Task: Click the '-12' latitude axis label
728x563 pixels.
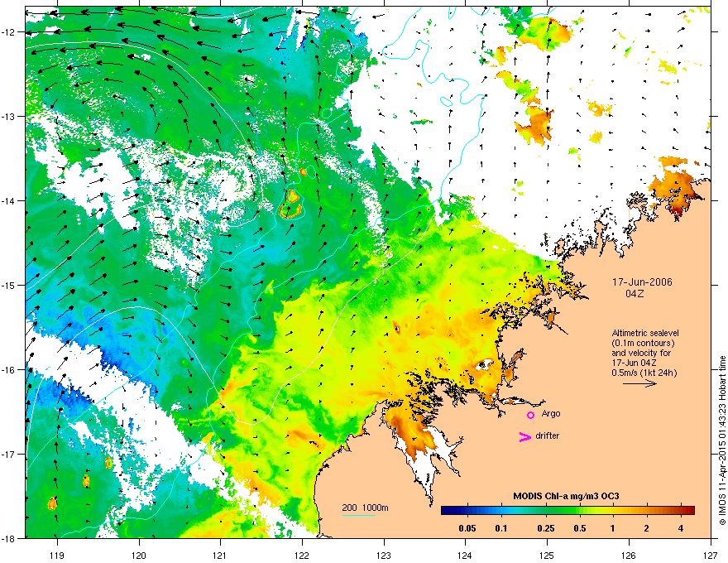Action: coord(9,31)
